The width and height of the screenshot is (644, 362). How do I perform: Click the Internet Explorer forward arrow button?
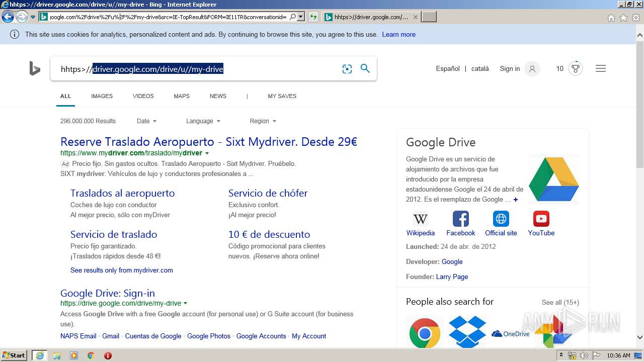click(x=22, y=17)
